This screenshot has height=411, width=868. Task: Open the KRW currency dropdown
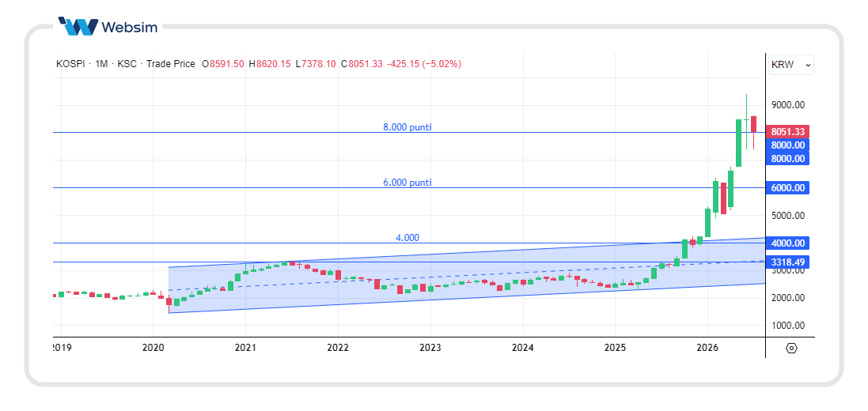pos(791,65)
